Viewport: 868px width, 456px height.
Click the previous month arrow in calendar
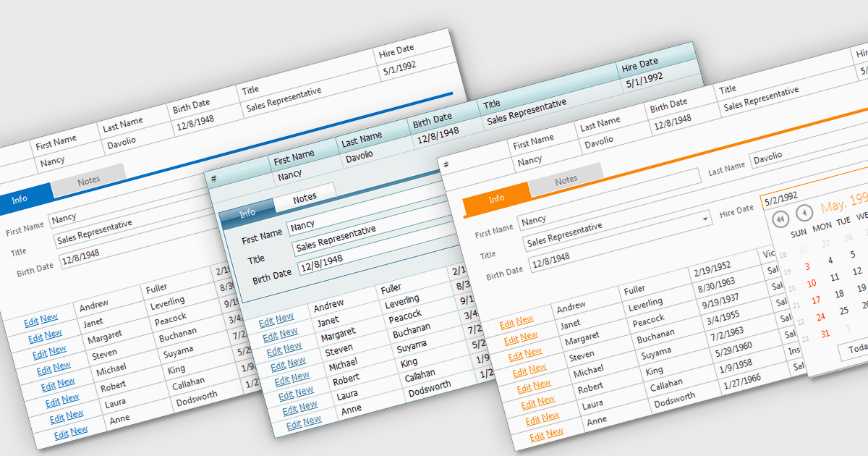804,213
